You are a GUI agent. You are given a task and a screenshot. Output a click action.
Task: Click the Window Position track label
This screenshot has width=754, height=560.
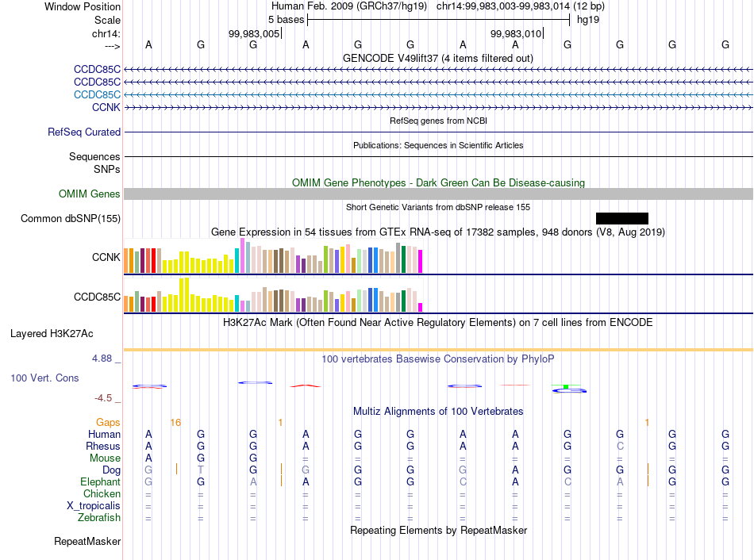pos(83,6)
